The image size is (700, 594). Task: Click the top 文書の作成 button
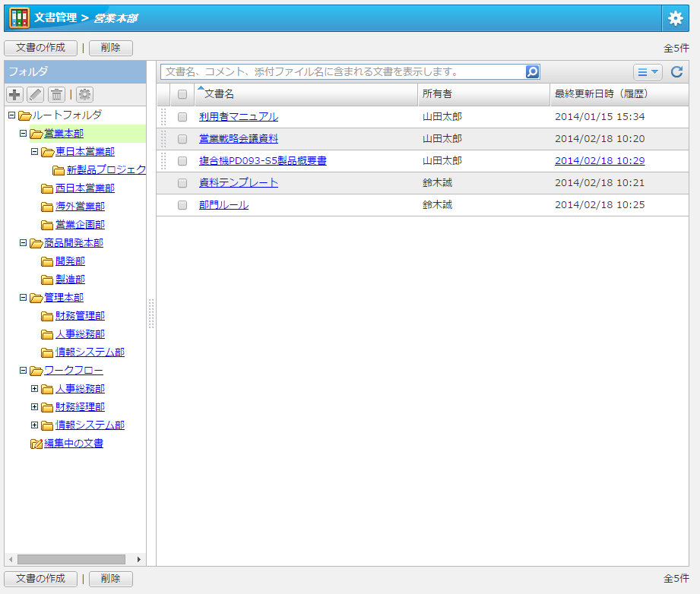(41, 48)
